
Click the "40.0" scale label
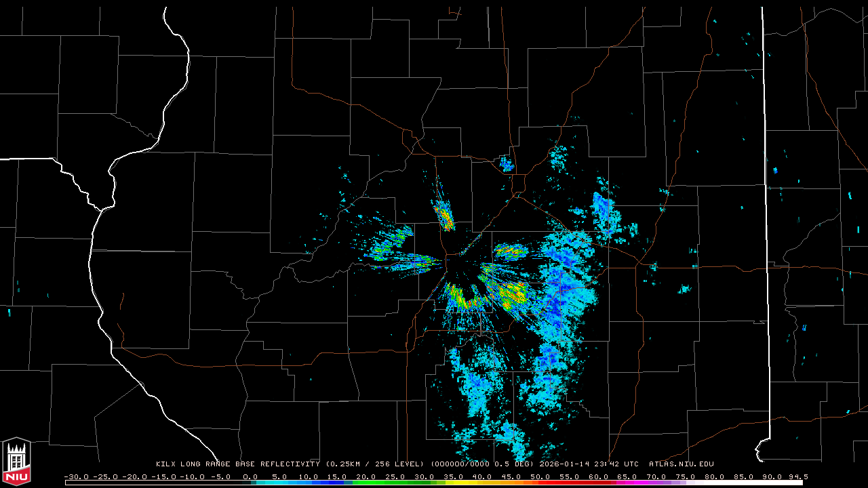484,476
